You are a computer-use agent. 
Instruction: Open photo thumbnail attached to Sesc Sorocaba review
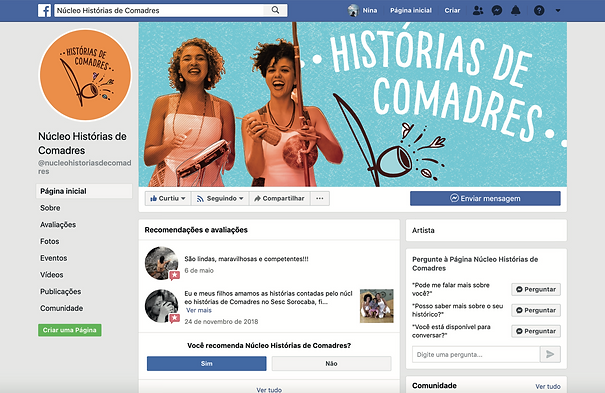tap(377, 306)
